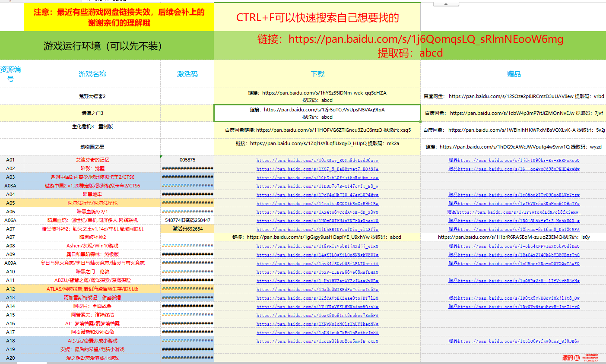Select the 暗影：觉醒 cell

[x=92, y=168]
